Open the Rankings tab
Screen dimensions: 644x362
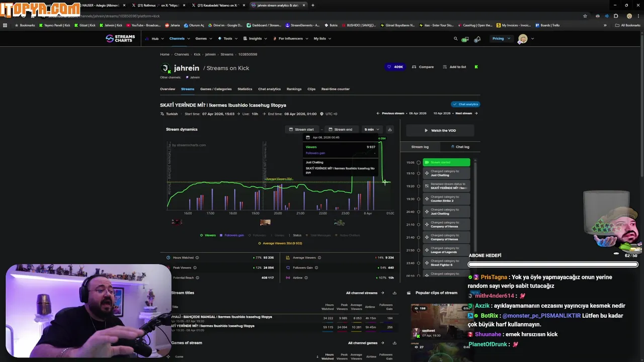(294, 89)
